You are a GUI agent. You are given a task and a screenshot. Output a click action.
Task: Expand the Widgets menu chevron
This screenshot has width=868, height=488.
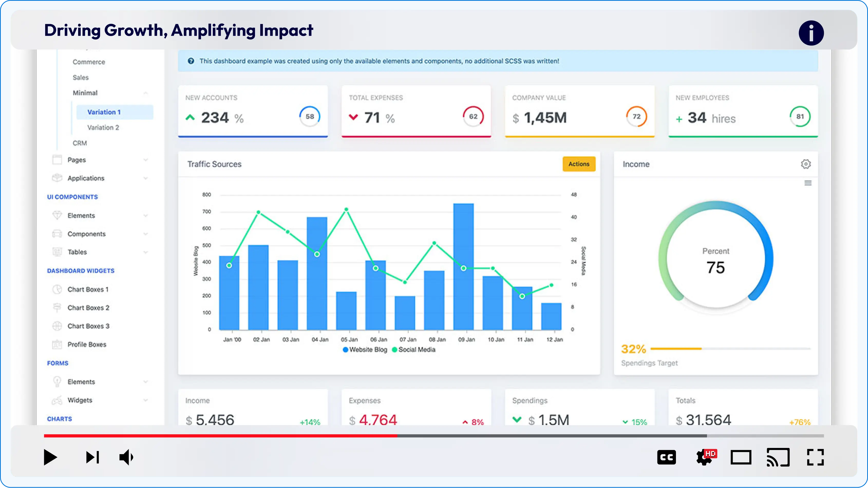[x=146, y=400]
